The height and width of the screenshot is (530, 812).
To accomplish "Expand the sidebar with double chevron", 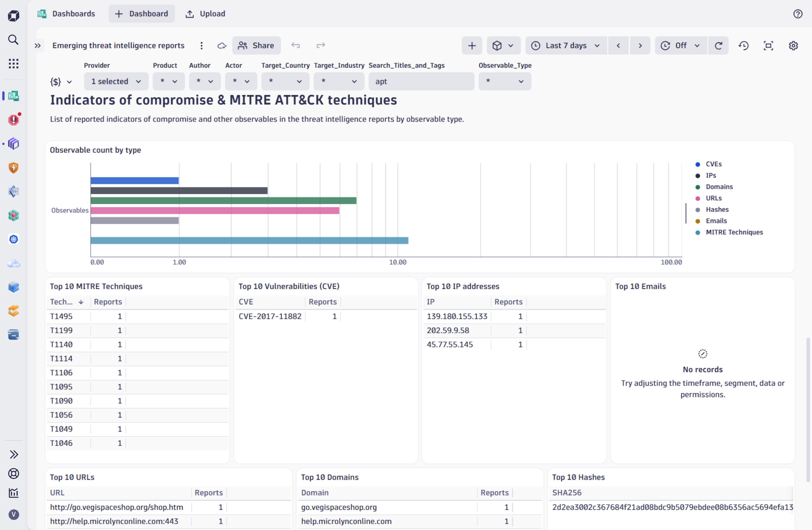I will (x=14, y=454).
